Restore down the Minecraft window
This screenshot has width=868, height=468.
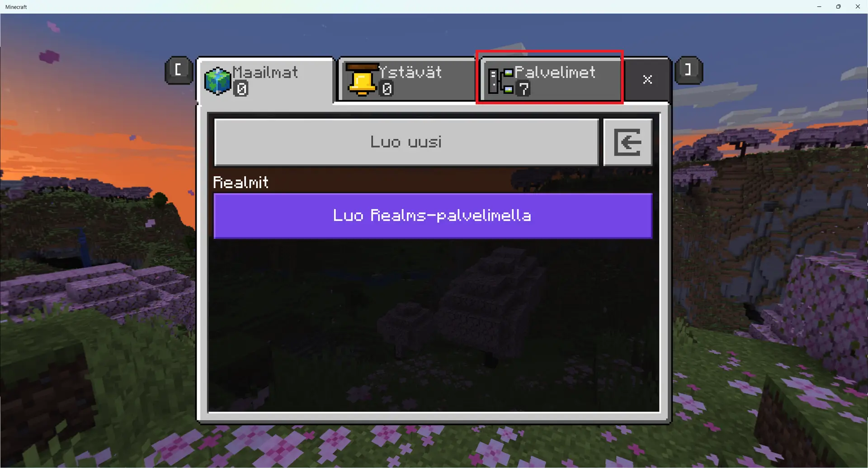(838, 7)
